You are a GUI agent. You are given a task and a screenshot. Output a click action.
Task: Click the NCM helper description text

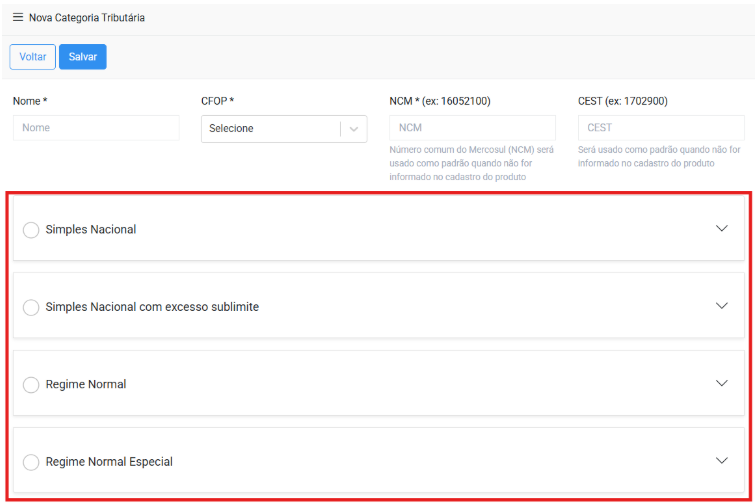pos(471,163)
